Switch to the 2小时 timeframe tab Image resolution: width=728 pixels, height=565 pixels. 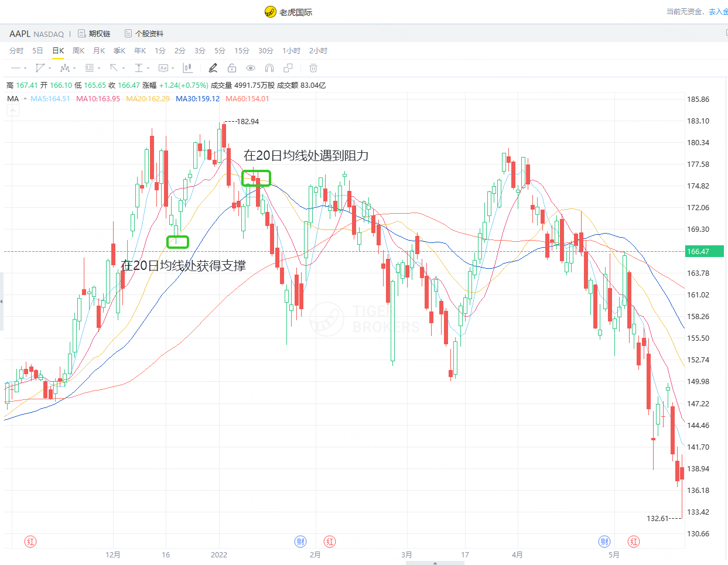pyautogui.click(x=318, y=51)
